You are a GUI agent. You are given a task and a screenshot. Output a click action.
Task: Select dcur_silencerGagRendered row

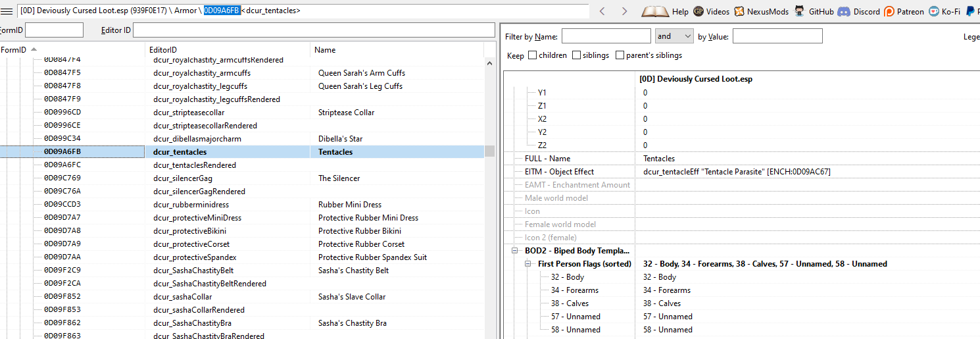242,192
